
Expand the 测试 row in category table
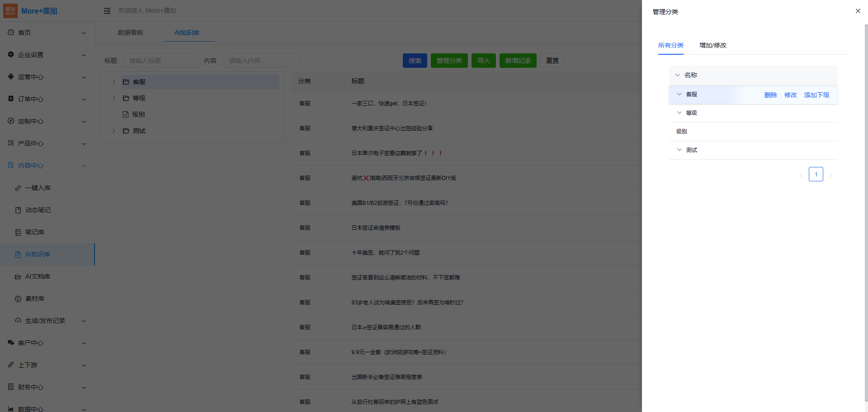[x=679, y=150]
